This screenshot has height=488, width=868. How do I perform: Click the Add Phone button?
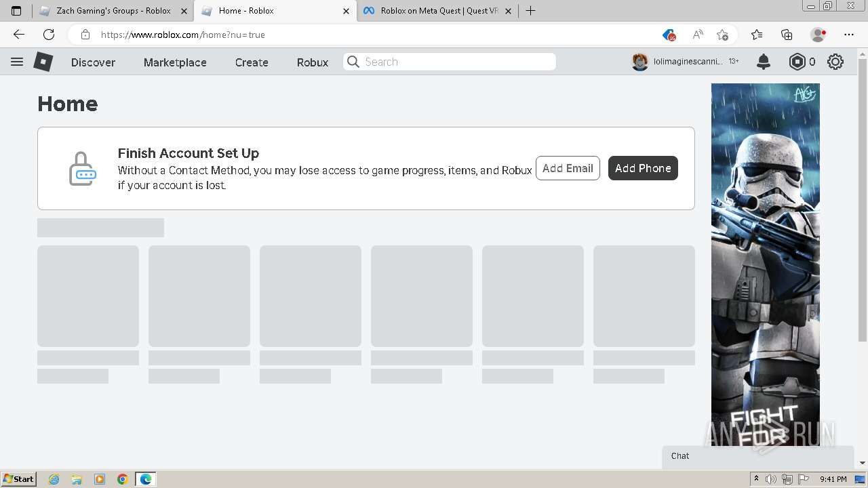[x=643, y=168]
